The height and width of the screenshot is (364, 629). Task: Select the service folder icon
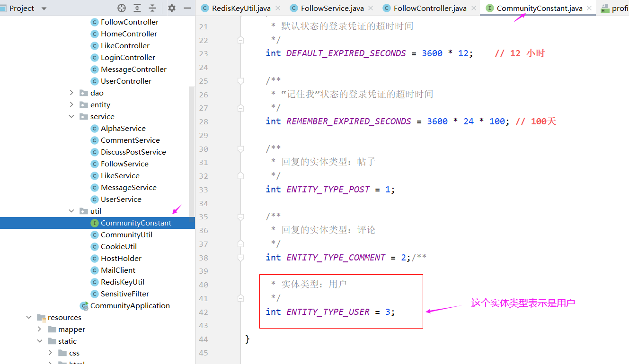pos(83,116)
